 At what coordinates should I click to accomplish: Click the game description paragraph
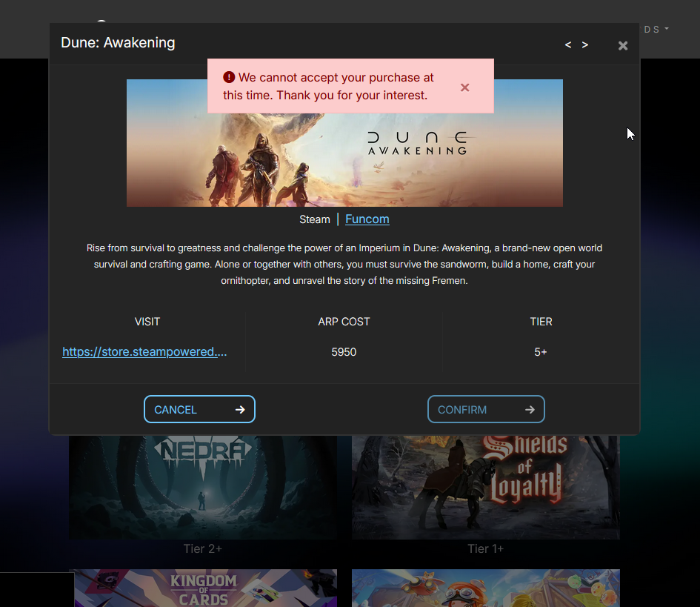(x=344, y=265)
